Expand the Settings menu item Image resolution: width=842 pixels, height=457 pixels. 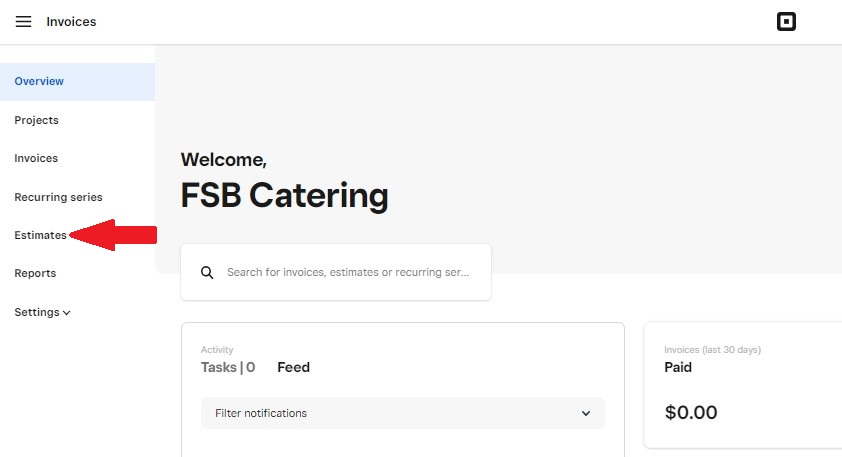point(42,312)
